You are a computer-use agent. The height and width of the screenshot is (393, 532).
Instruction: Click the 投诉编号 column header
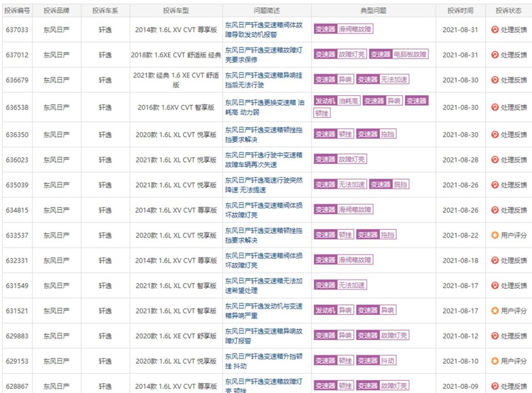tap(17, 11)
